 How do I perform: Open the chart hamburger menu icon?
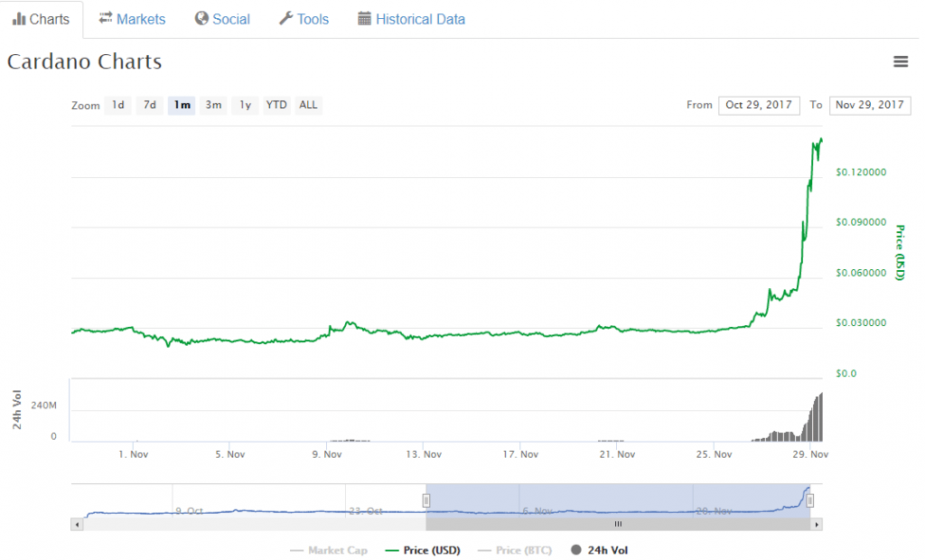tap(900, 61)
